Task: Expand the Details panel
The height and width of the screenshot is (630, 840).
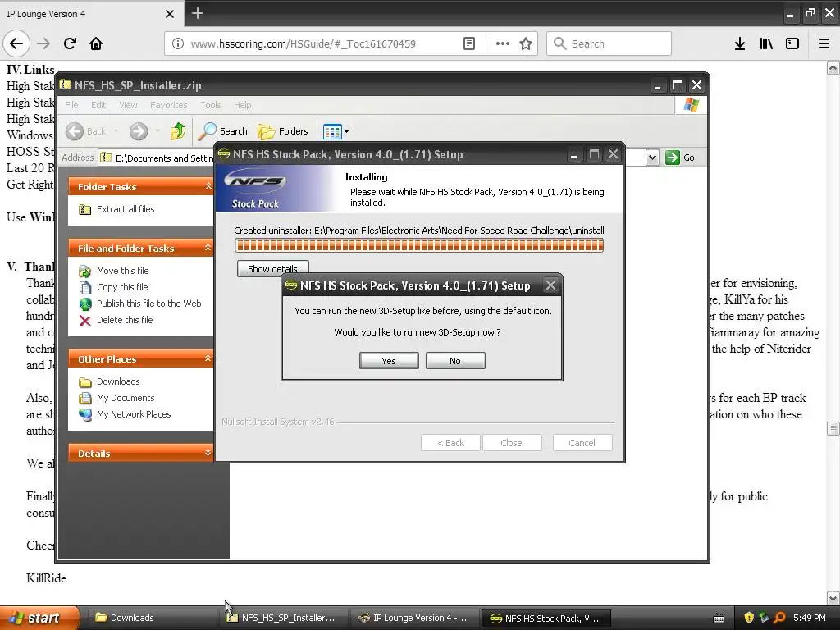Action: (208, 453)
